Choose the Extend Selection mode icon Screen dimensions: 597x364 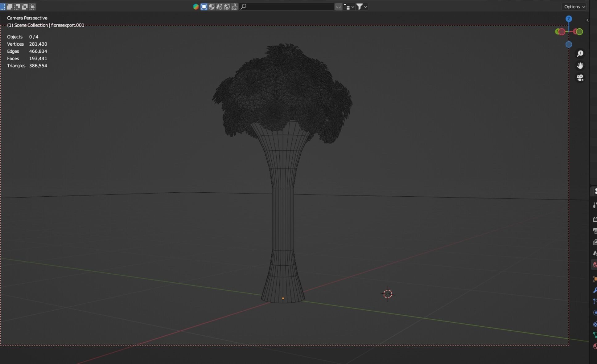10,6
